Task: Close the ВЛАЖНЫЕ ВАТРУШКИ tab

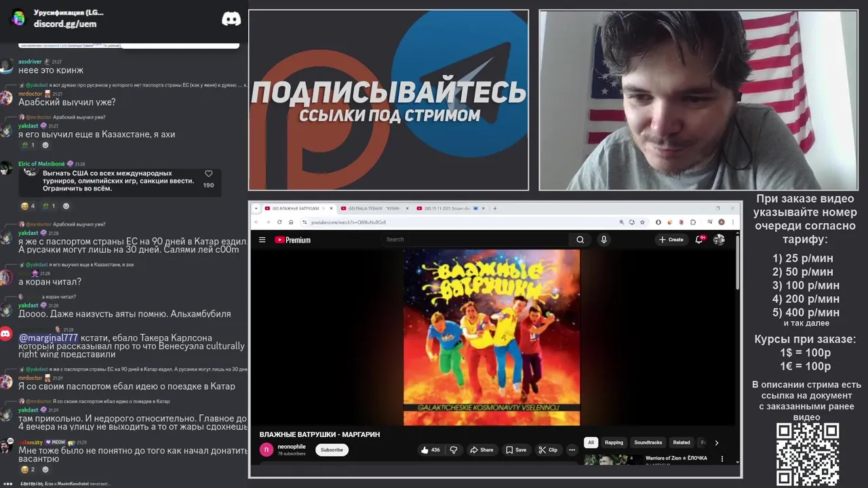Action: coord(332,209)
